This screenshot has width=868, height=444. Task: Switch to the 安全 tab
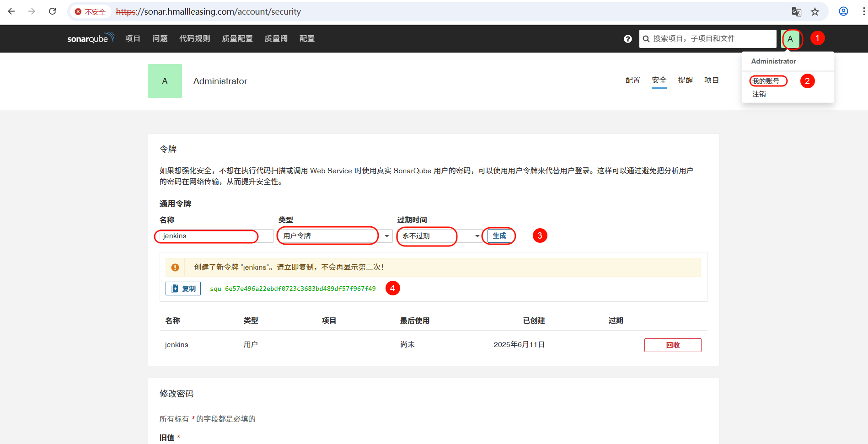pyautogui.click(x=659, y=80)
